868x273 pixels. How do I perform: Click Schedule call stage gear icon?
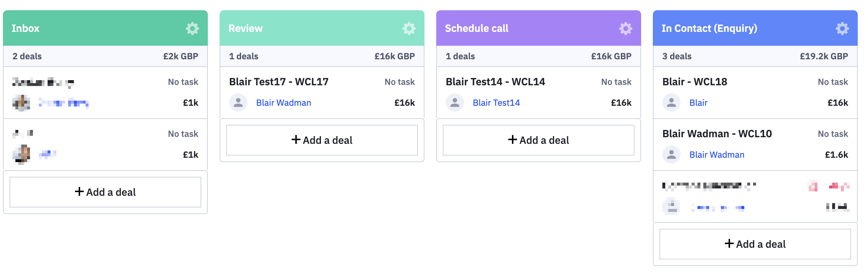[625, 29]
